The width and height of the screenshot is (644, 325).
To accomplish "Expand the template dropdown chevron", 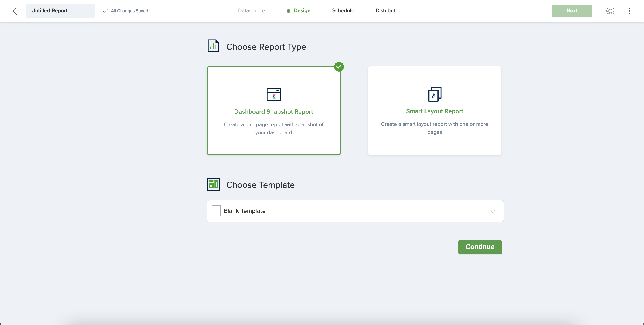I will 492,211.
